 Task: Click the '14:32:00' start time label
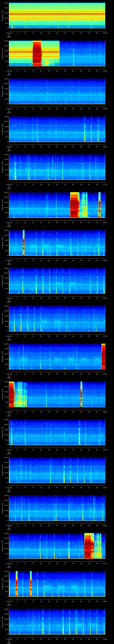(x=9, y=412)
